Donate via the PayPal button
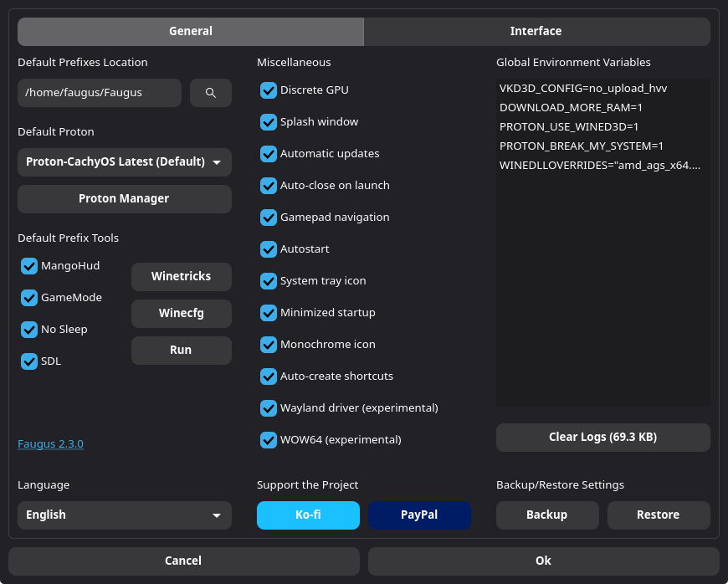Image resolution: width=728 pixels, height=584 pixels. tap(419, 515)
